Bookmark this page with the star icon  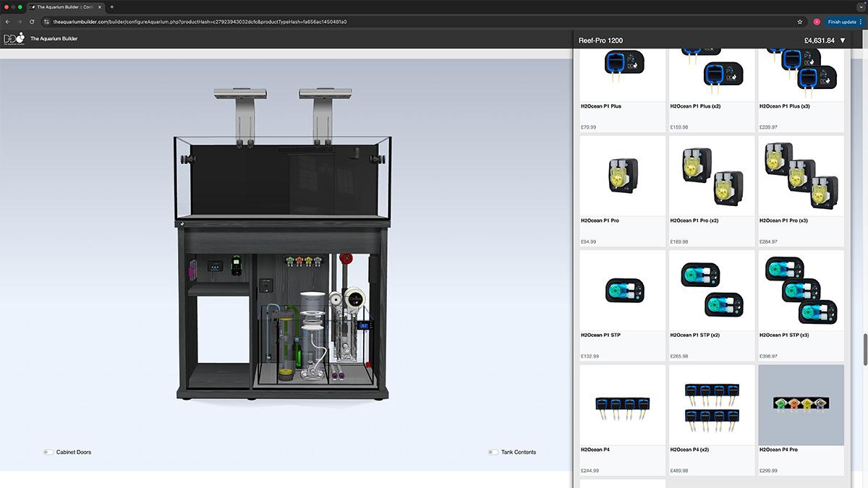click(800, 22)
